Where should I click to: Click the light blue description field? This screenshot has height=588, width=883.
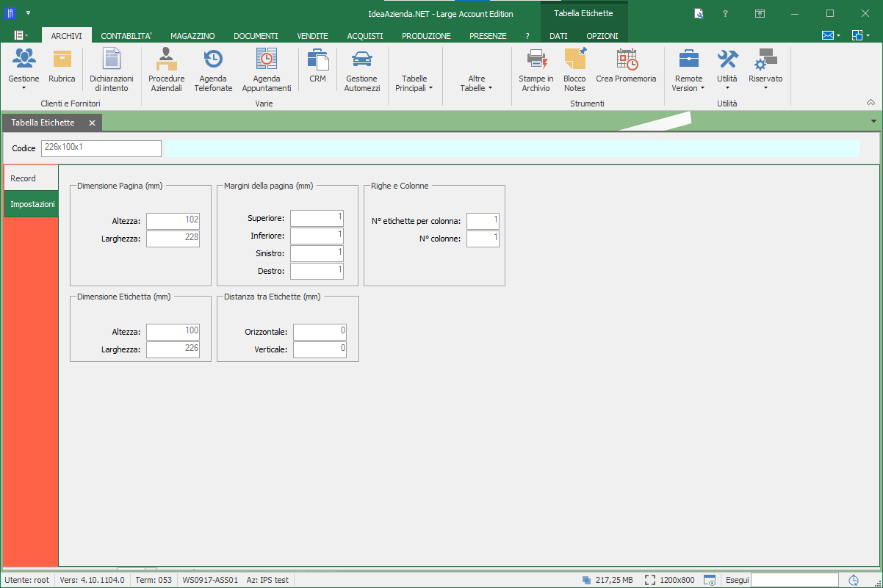tap(513, 148)
